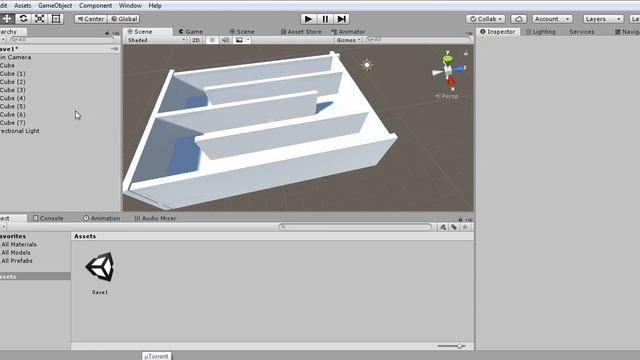The image size is (640, 360).
Task: Select the directional light sun gizmo
Action: point(367,65)
